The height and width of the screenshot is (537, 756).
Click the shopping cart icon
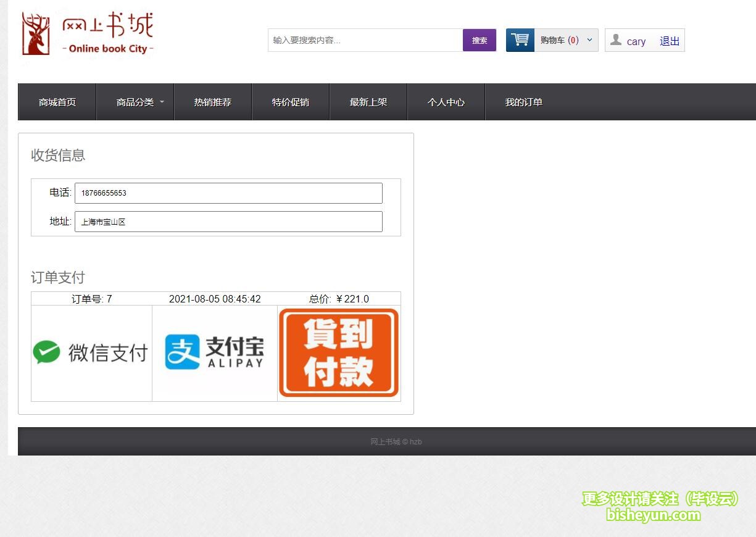click(x=520, y=40)
